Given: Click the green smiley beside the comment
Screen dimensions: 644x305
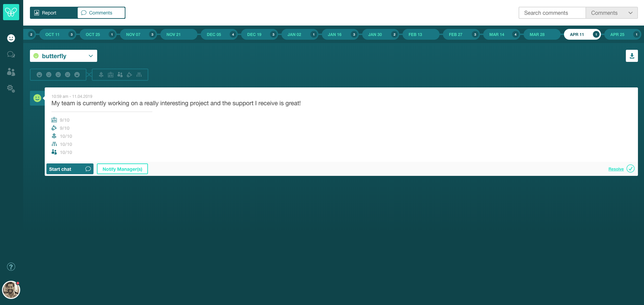Looking at the screenshot, I should pyautogui.click(x=37, y=98).
